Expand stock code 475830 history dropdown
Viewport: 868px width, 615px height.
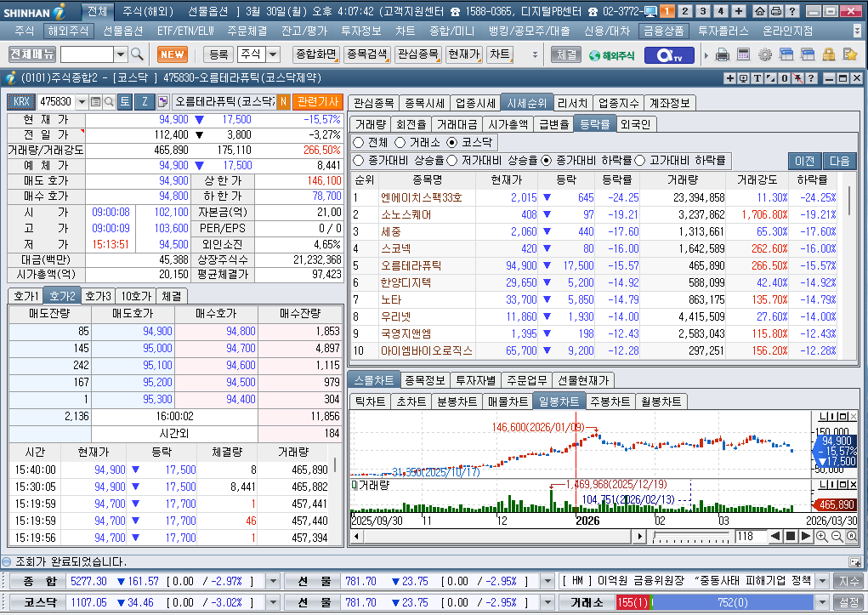[x=82, y=101]
